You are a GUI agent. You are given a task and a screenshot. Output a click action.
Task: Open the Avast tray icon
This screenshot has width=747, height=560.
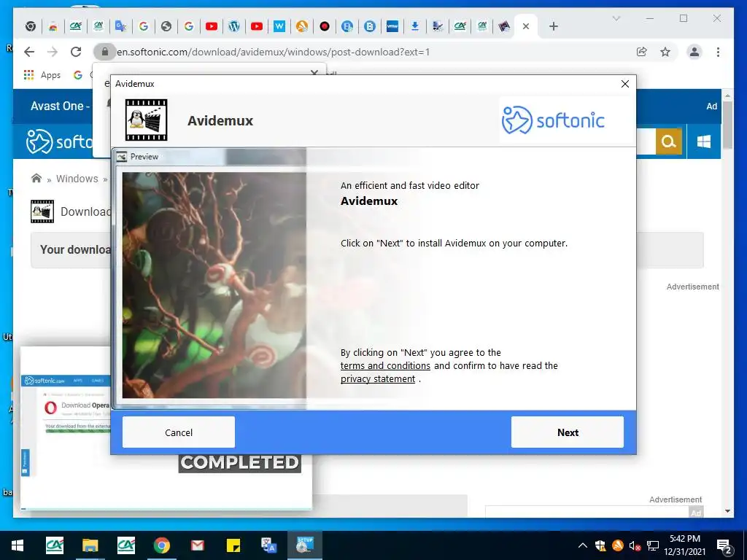(x=618, y=545)
